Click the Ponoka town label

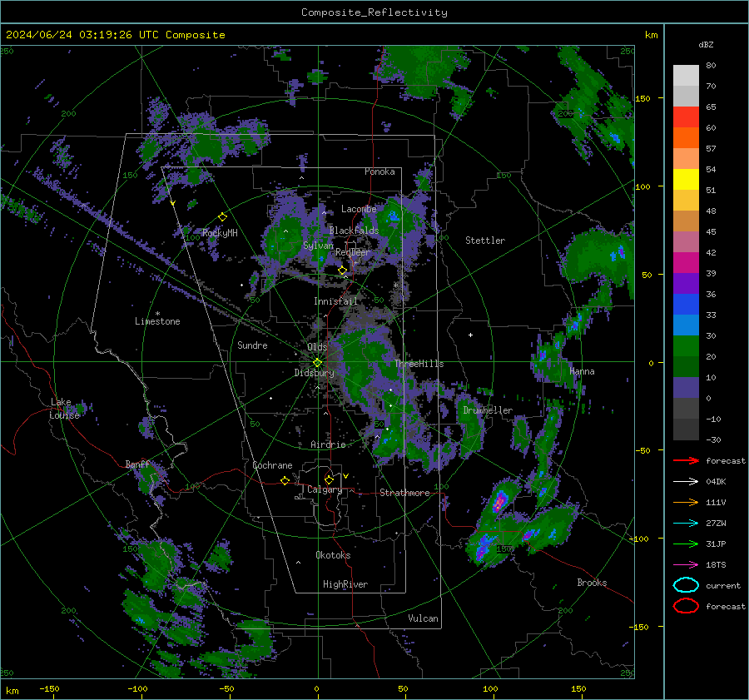379,171
